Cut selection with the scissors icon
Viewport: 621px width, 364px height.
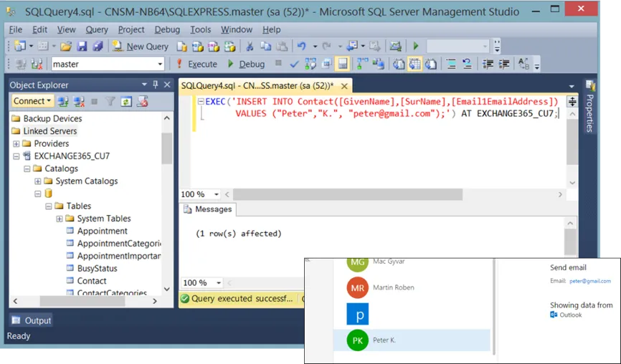point(250,47)
